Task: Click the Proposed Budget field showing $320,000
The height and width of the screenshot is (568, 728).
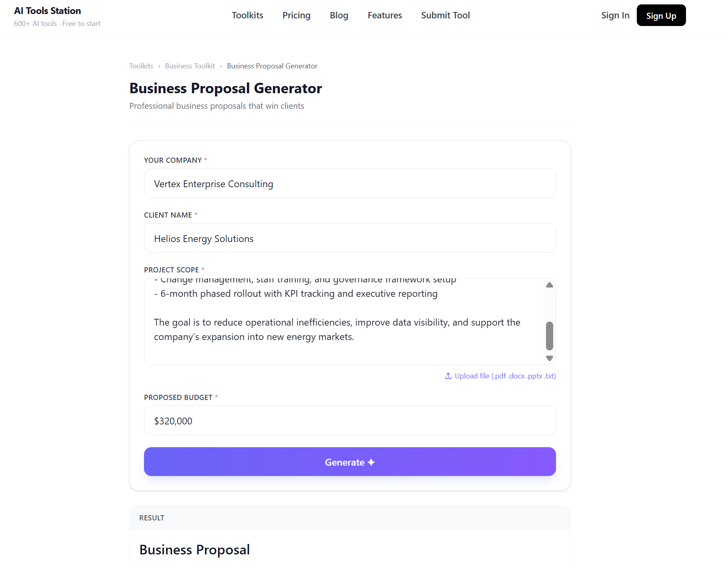Action: [350, 420]
